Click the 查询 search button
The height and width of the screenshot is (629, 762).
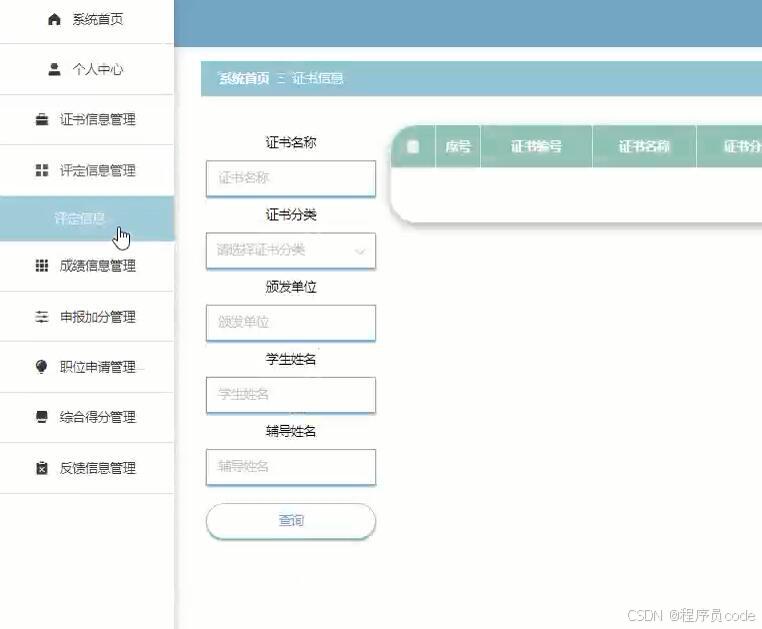(x=291, y=521)
